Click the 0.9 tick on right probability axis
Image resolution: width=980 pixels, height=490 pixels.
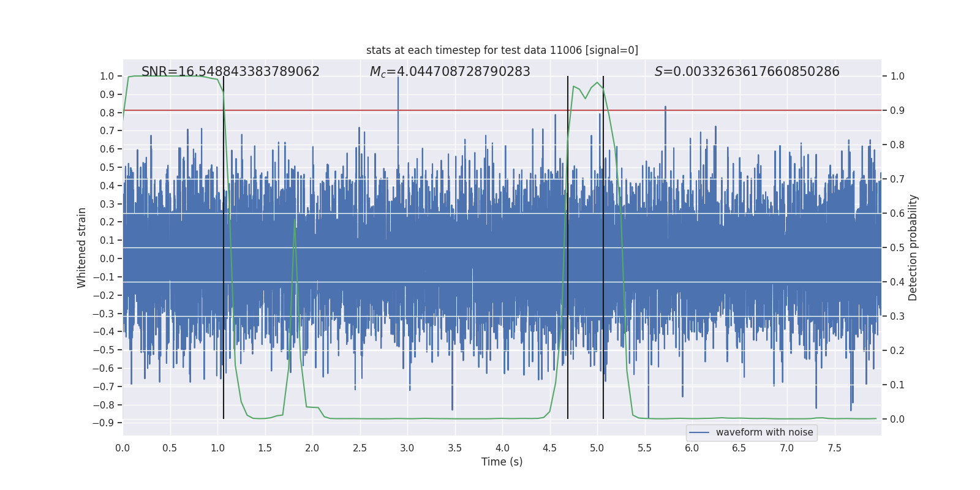click(x=897, y=111)
